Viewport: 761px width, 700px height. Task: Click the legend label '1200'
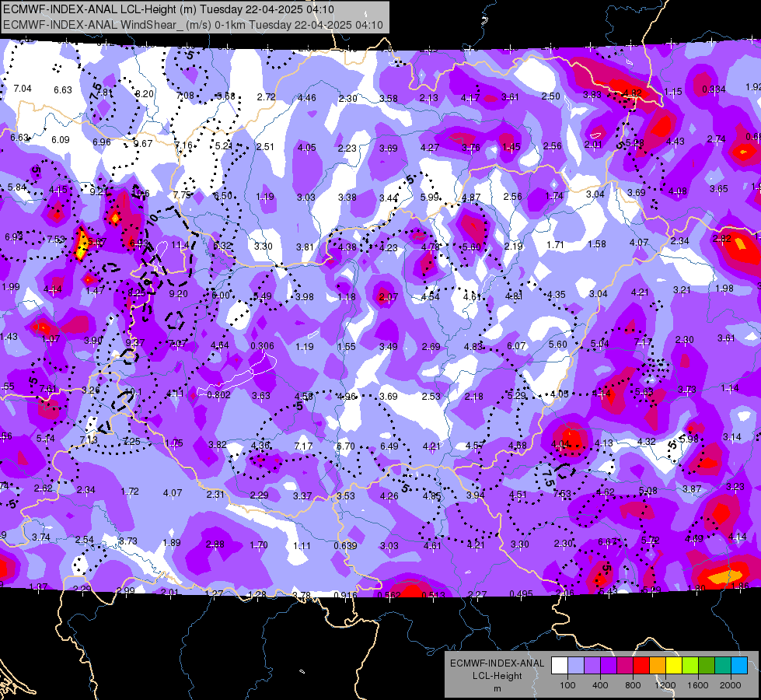point(665,685)
